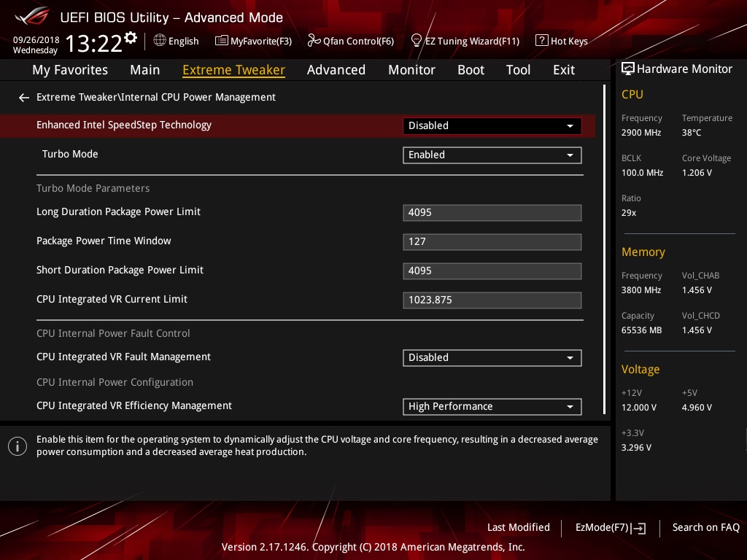This screenshot has width=747, height=560.
Task: Open the Tool tab
Action: [x=519, y=70]
